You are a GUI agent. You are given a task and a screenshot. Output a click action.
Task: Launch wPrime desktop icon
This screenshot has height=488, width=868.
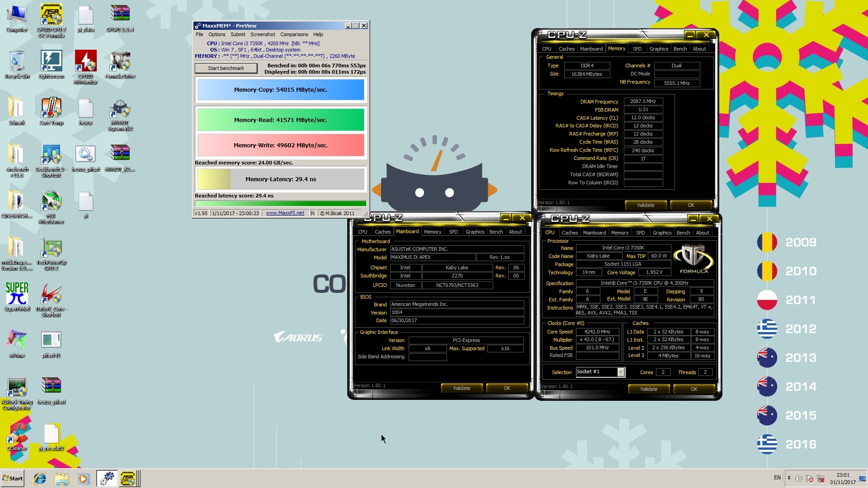point(17,343)
